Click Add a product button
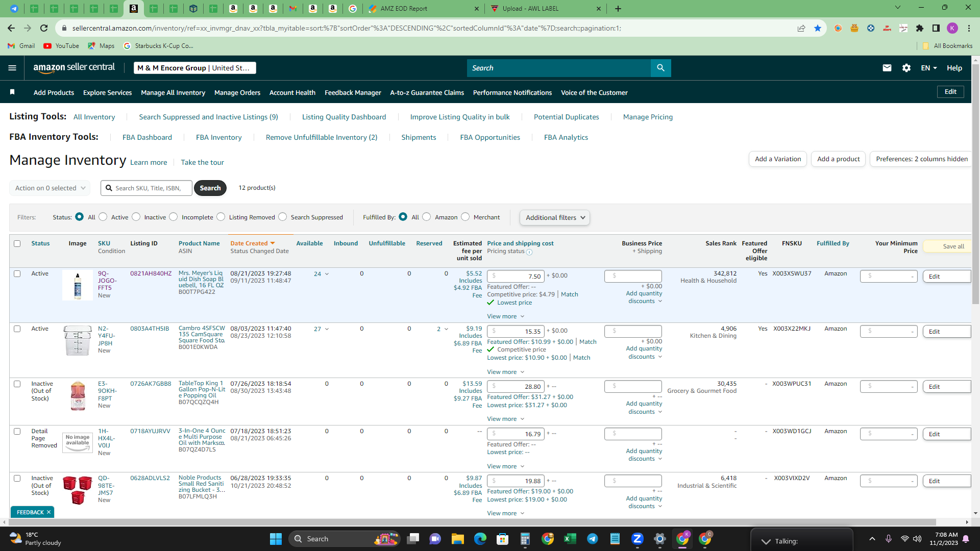Viewport: 980px width, 551px height. click(839, 159)
